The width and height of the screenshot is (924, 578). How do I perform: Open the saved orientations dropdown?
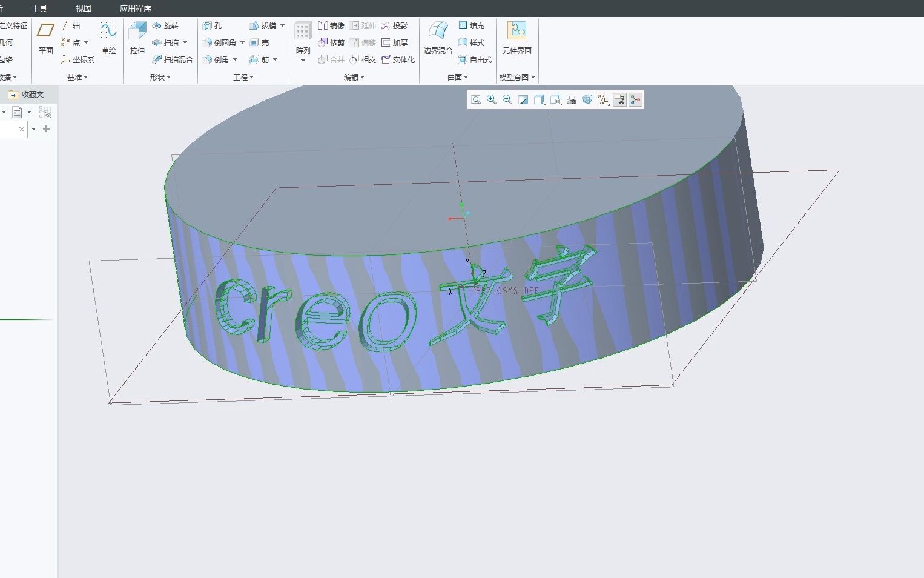(555, 99)
